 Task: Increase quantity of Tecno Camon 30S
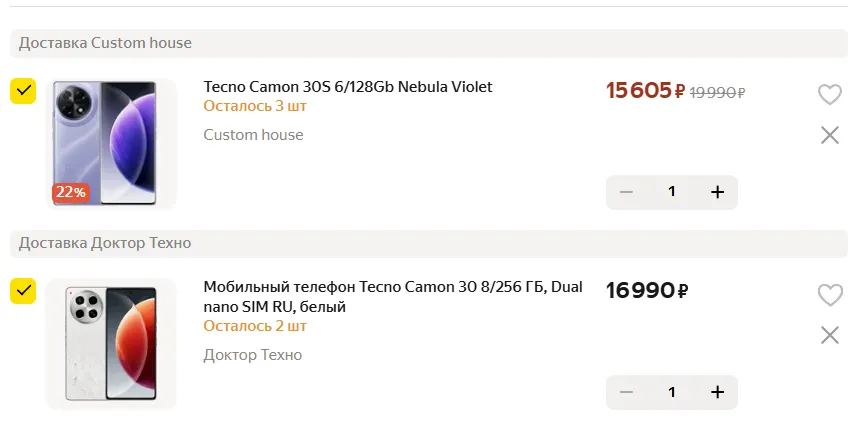tap(717, 192)
